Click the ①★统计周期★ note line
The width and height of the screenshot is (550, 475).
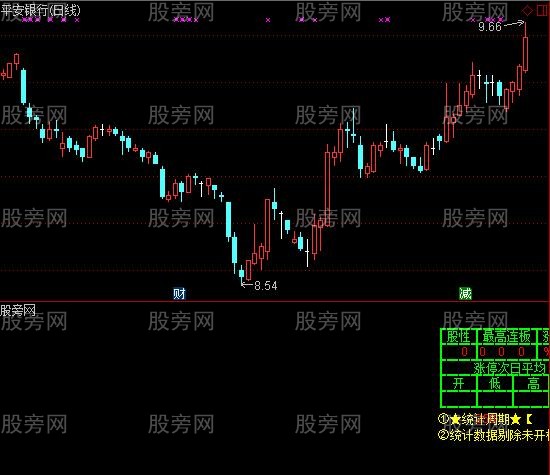tap(485, 419)
